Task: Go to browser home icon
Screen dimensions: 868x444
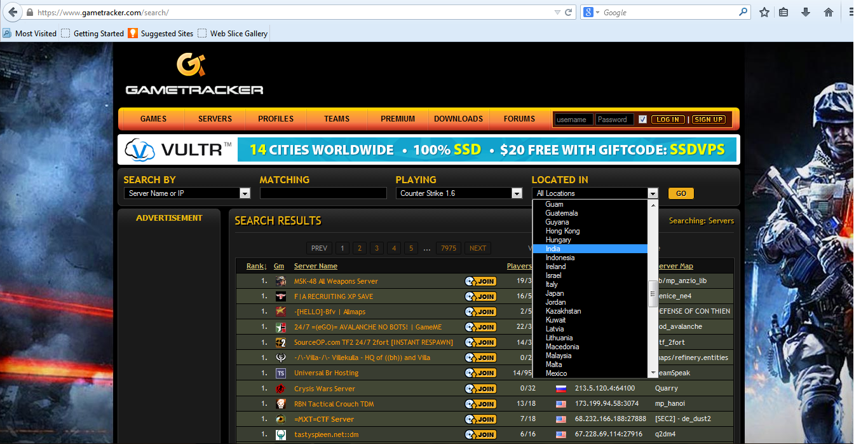Action: point(828,12)
